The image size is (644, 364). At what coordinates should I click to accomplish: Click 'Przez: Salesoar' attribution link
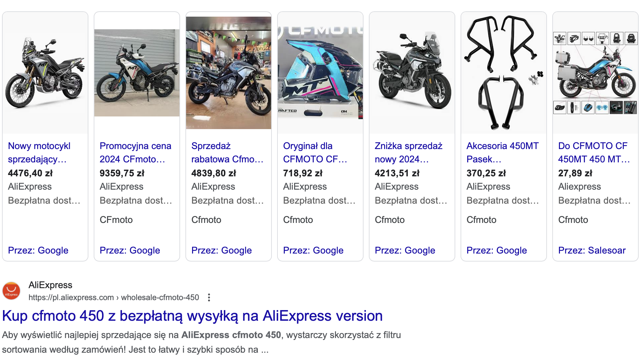592,250
